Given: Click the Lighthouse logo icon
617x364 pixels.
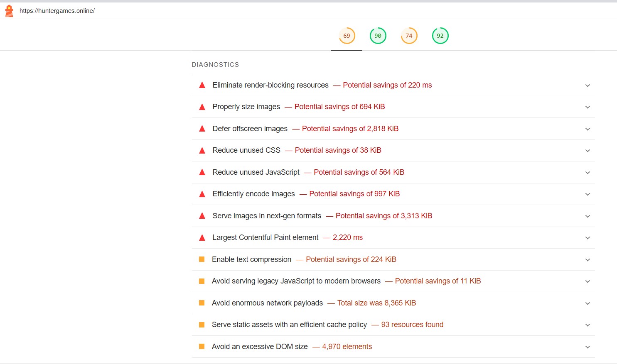Looking at the screenshot, I should [9, 11].
